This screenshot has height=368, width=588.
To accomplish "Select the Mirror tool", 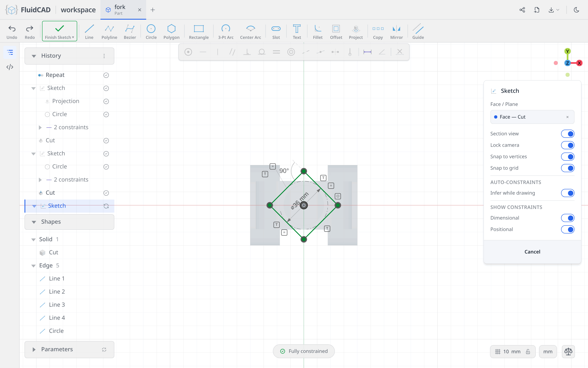I will click(x=396, y=31).
